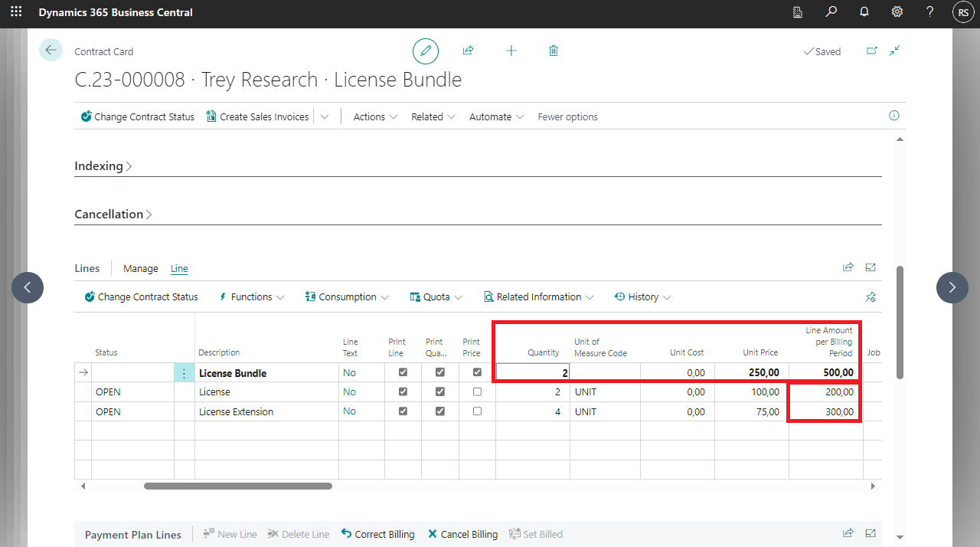Expand the Indexing section
Viewport: 980px width, 547px height.
(103, 166)
